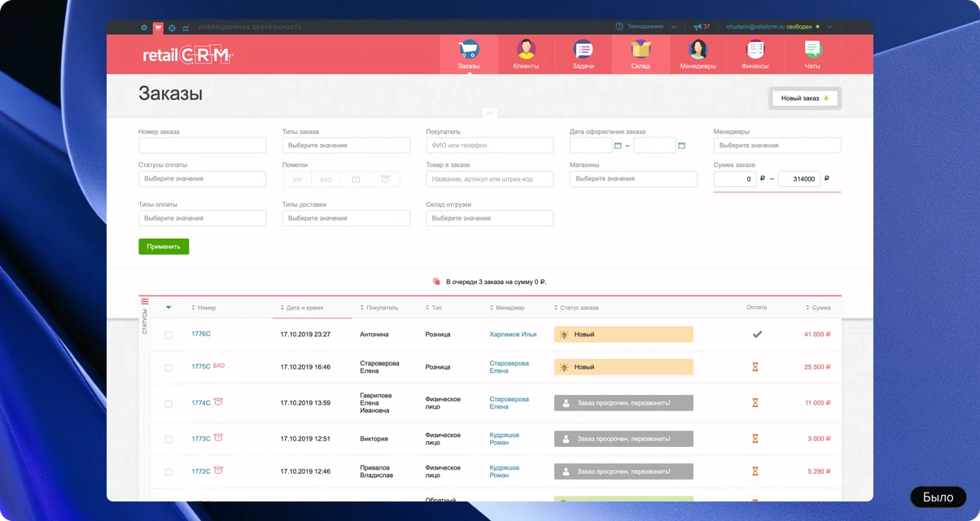Click the Новый заказ button
This screenshot has width=980, height=521.
coord(805,99)
